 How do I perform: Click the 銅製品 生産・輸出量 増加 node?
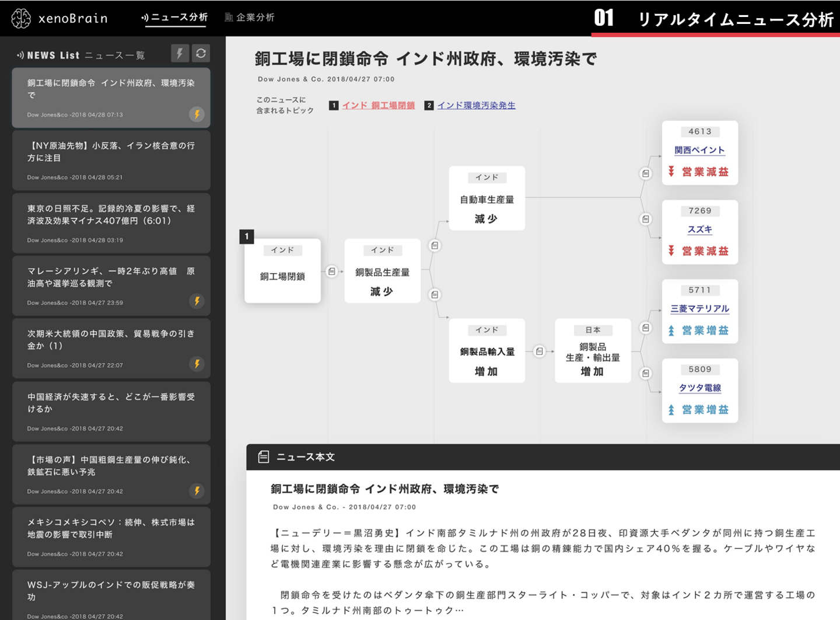tap(593, 350)
